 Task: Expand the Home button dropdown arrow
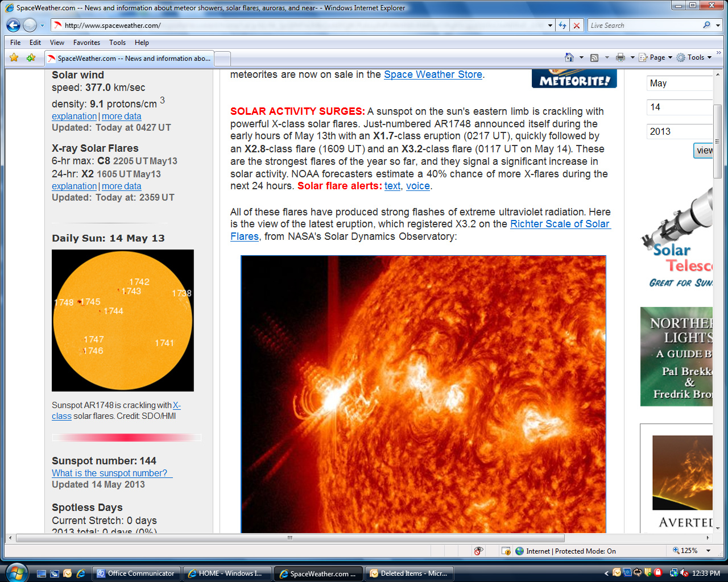(x=581, y=57)
